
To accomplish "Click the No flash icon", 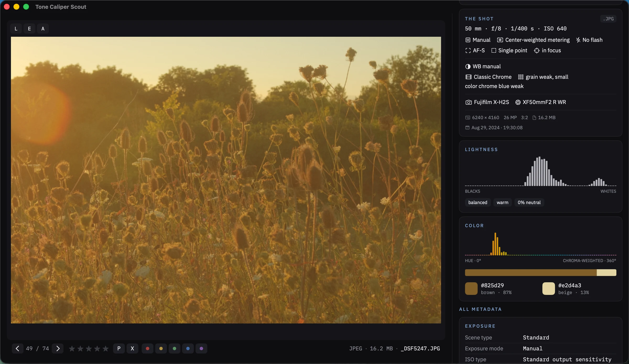I will coord(578,40).
